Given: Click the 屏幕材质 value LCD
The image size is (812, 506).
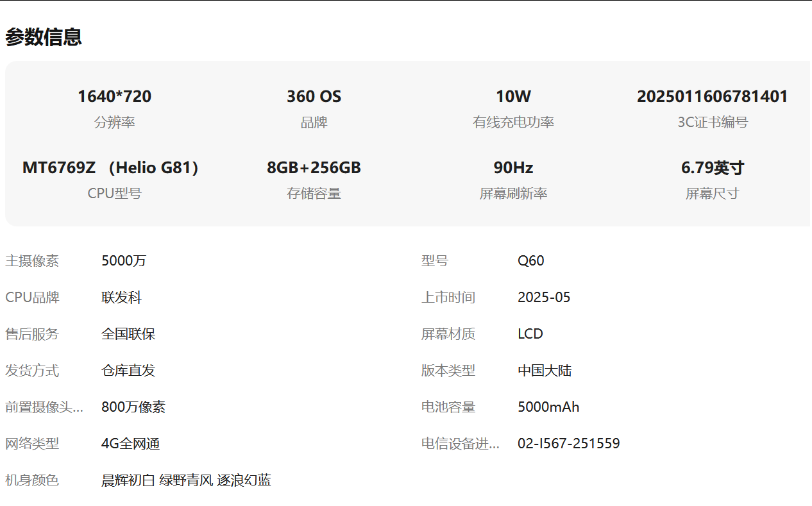Looking at the screenshot, I should [530, 334].
